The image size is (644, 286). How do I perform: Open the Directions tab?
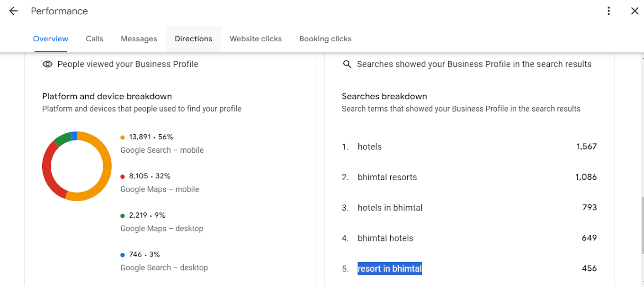pos(193,38)
